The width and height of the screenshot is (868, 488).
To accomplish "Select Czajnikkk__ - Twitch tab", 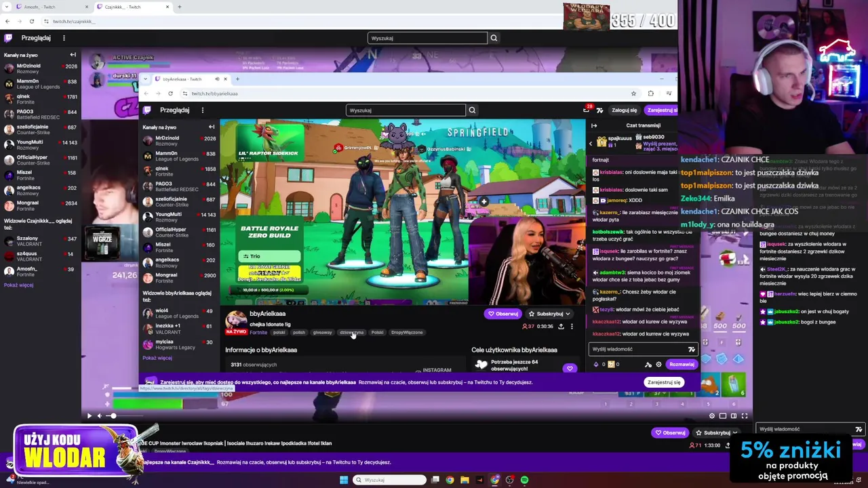I will tap(133, 7).
